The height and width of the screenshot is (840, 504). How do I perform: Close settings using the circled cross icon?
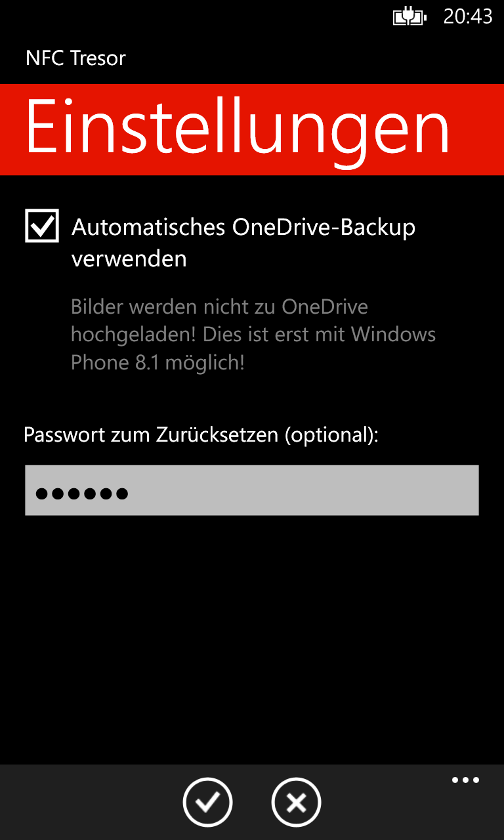point(296,802)
